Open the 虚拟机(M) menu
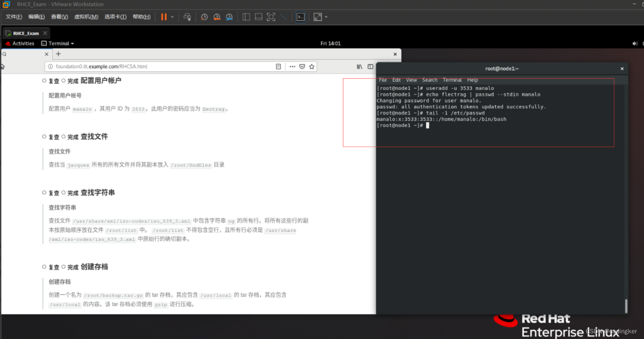Viewport: 644px width, 339px height. point(86,17)
